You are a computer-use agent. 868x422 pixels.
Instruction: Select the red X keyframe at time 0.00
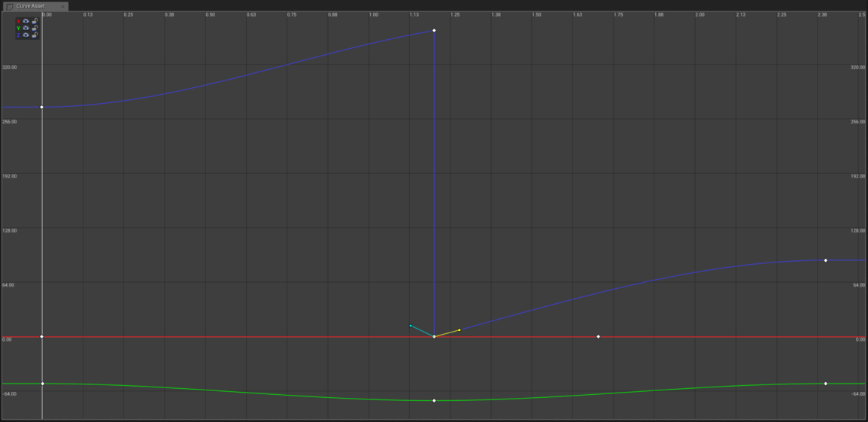pyautogui.click(x=41, y=337)
